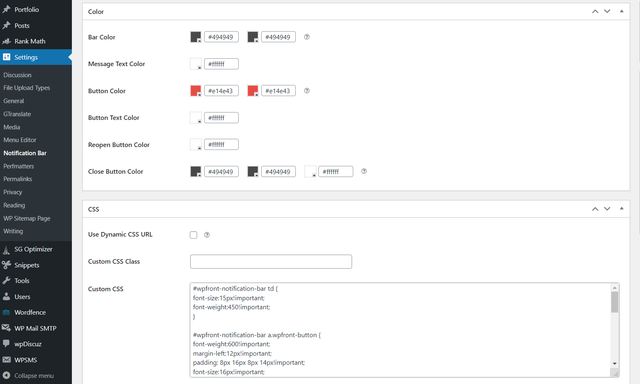The width and height of the screenshot is (640, 384).
Task: Go to Perfmatters settings
Action: coord(19,166)
